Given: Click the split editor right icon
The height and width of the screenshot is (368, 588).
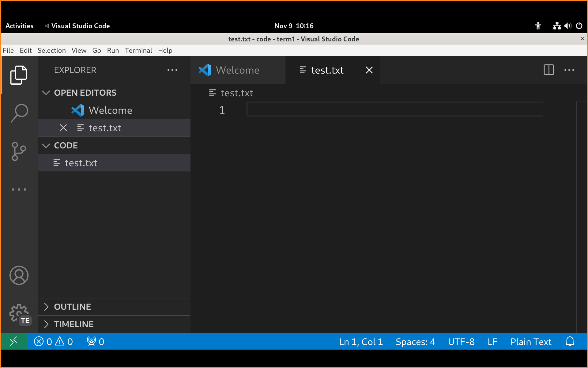Looking at the screenshot, I should pos(549,70).
